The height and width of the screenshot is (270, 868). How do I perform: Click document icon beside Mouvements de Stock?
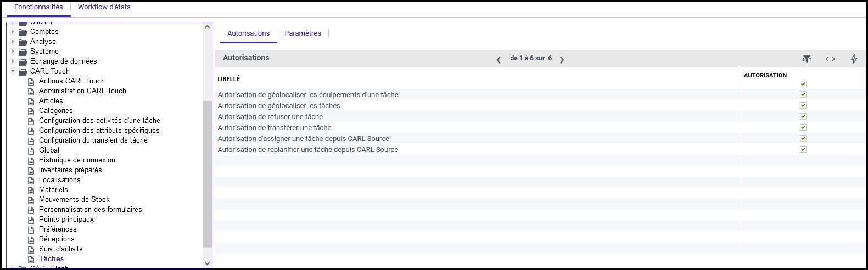click(31, 200)
